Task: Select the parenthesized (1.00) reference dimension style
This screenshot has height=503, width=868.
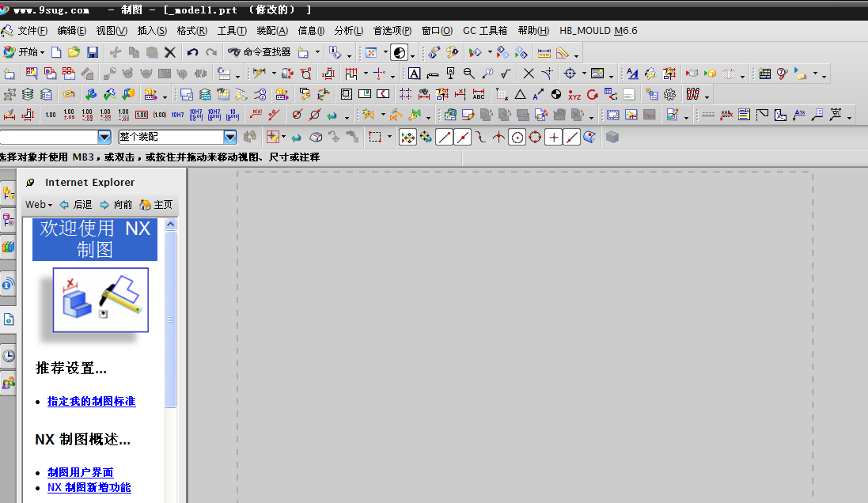Action: [160, 115]
